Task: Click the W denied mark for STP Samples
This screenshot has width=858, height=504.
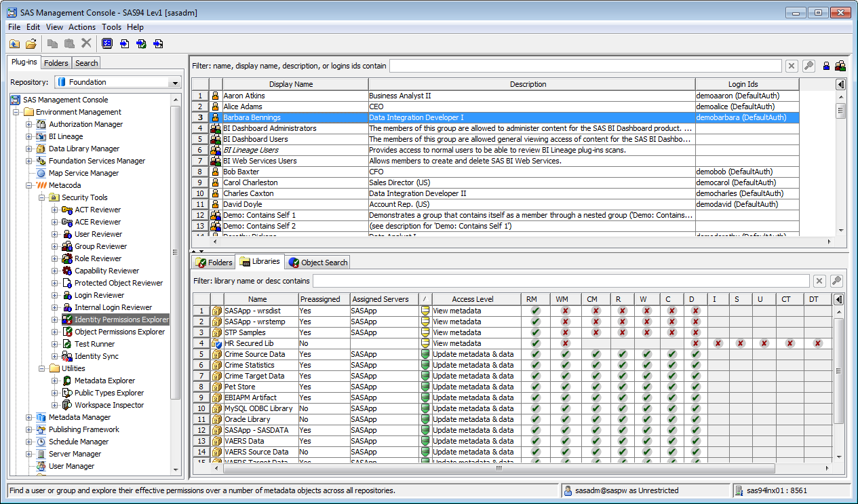Action: pyautogui.click(x=646, y=332)
